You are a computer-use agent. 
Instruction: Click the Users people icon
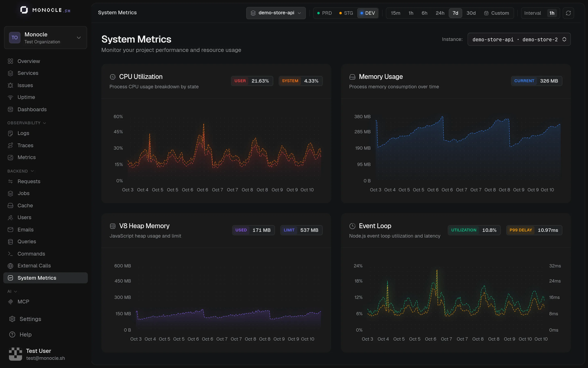coord(10,218)
